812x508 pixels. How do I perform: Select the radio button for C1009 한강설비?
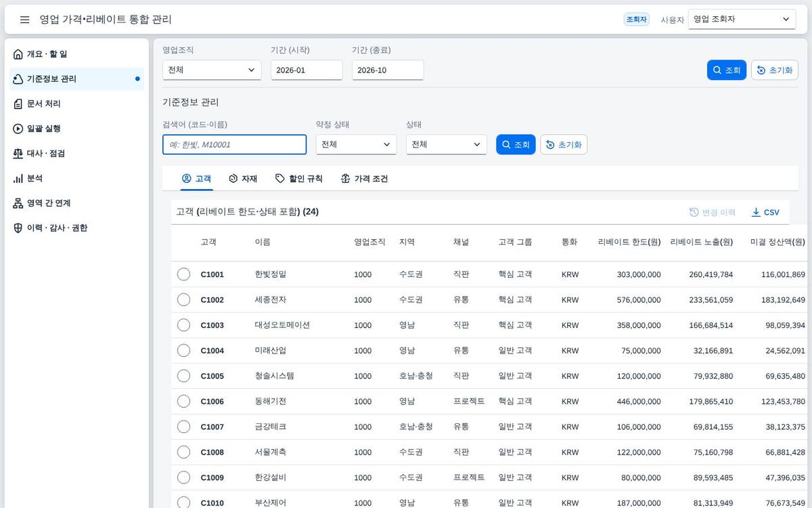tap(183, 478)
